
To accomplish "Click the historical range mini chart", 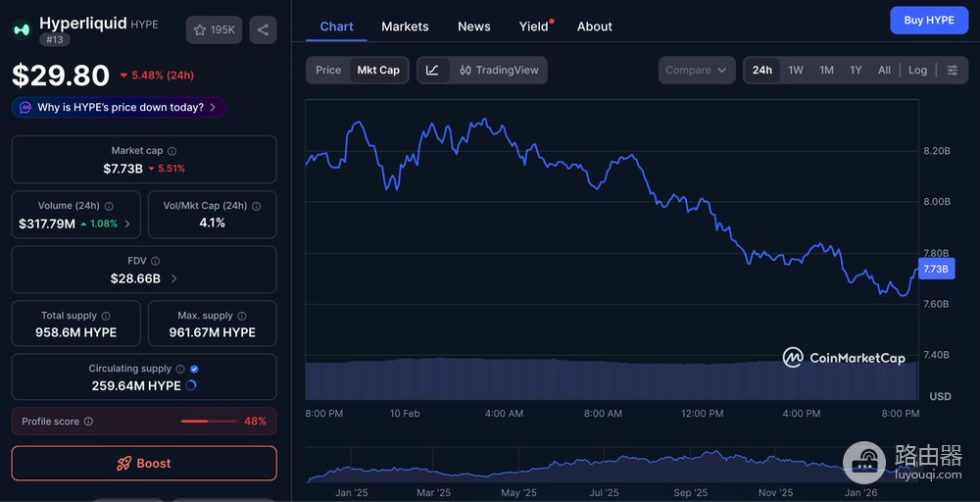I will click(612, 467).
